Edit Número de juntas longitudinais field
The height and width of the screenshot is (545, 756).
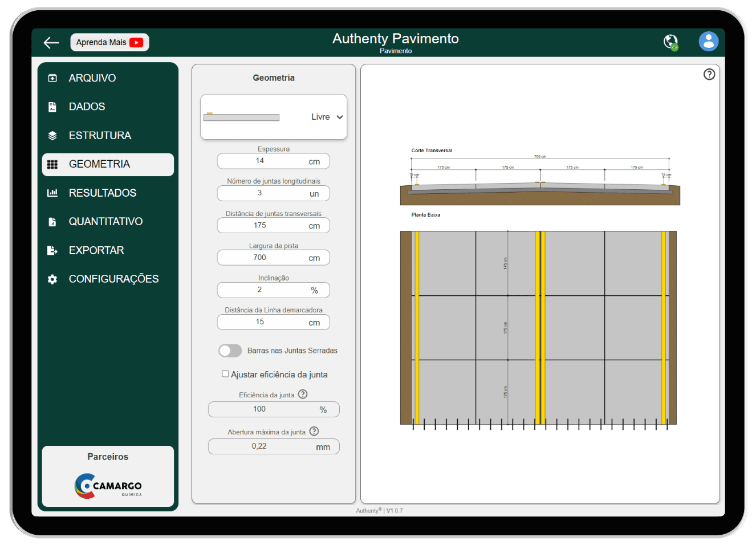tap(274, 193)
